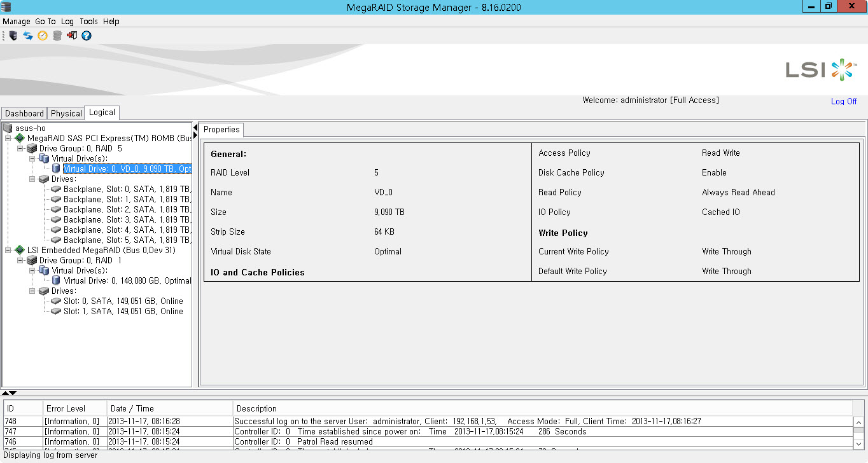Click the LSI logo

tap(820, 69)
